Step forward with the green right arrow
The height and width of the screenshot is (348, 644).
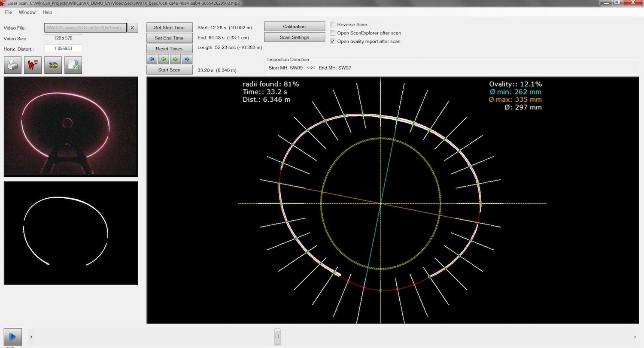(175, 59)
